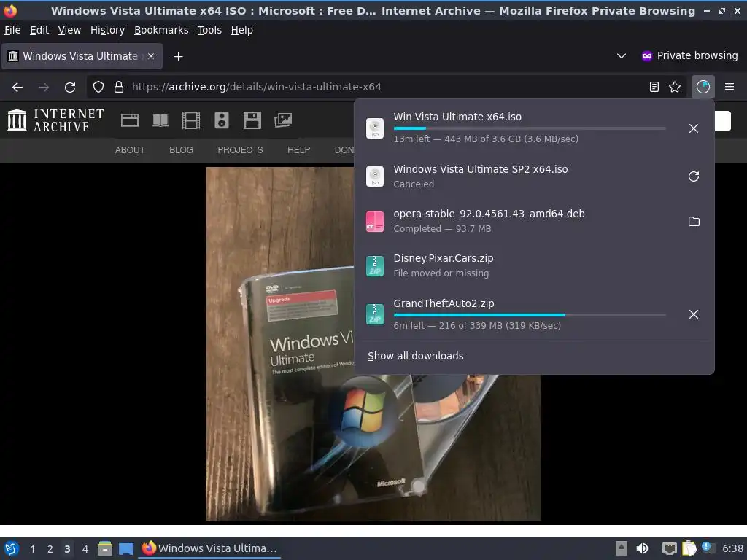This screenshot has height=560, width=747.
Task: Open Internet Archive web icon
Action: tap(130, 120)
